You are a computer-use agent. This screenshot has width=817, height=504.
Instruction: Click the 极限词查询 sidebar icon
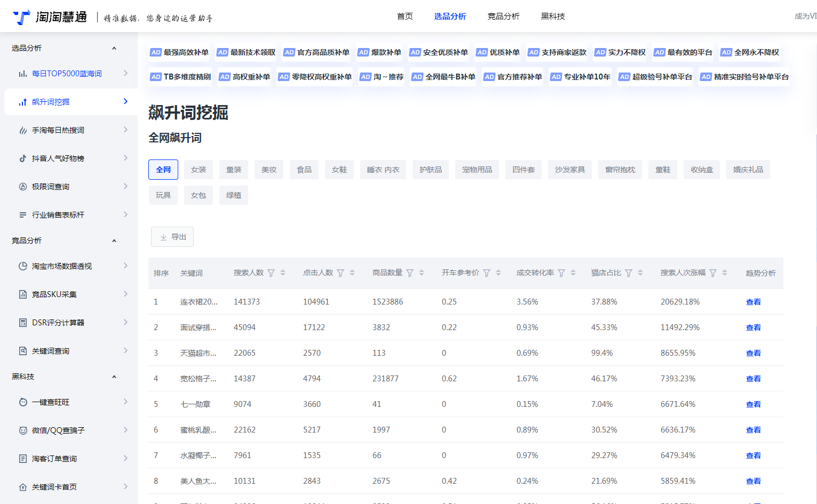[23, 187]
